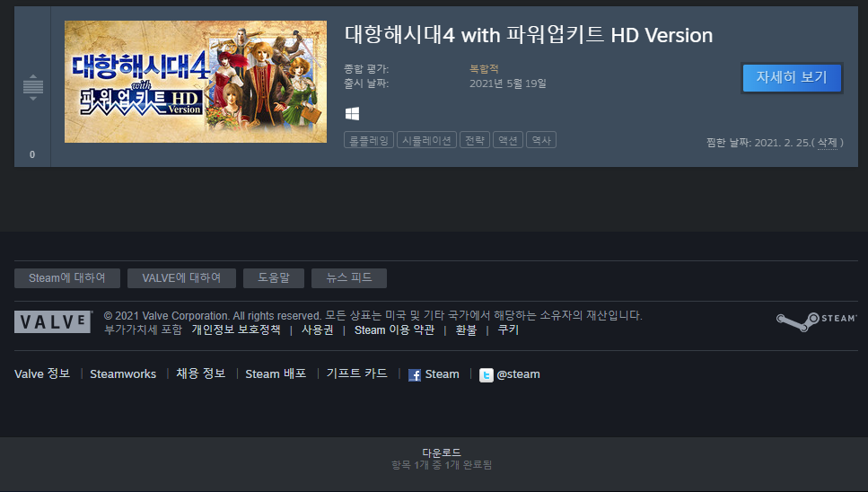868x492 pixels.
Task: Select the 전략 tag
Action: tap(475, 140)
